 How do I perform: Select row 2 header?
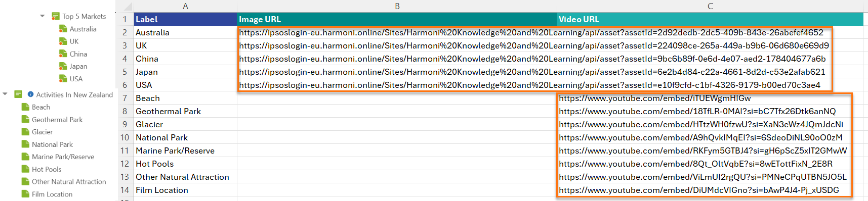coord(125,32)
